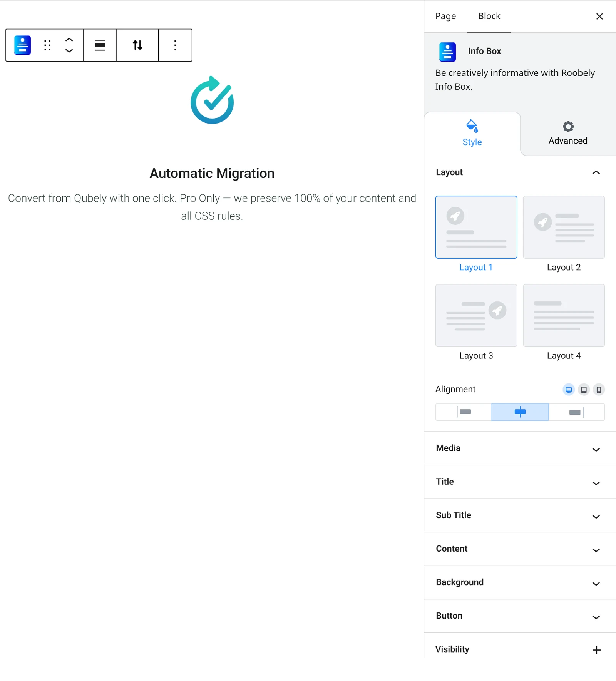Set alignment to center

tap(520, 412)
